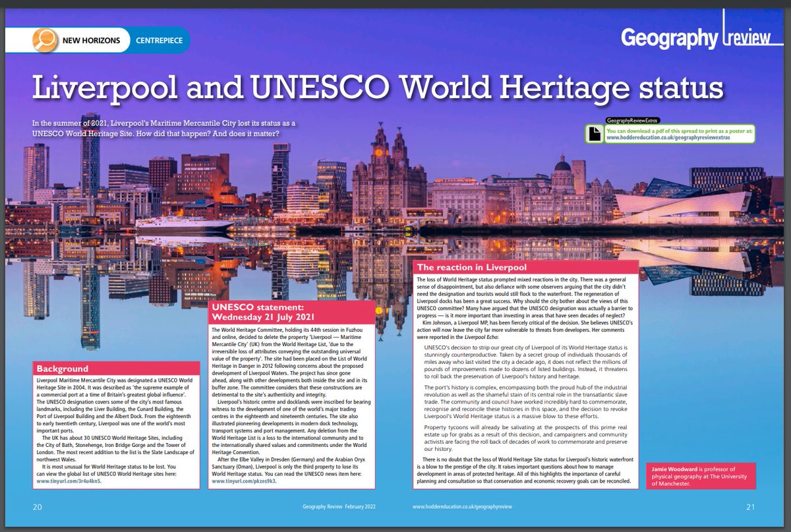Click page number 20

pos(38,507)
